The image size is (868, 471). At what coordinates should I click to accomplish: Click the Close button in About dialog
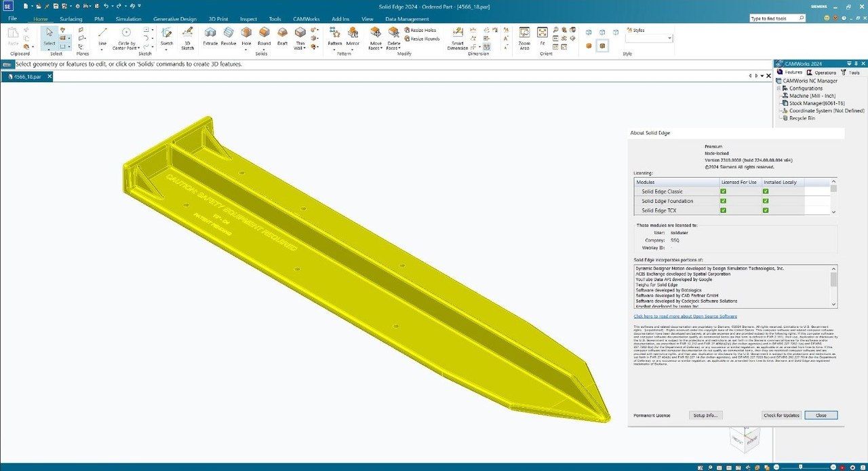point(821,415)
